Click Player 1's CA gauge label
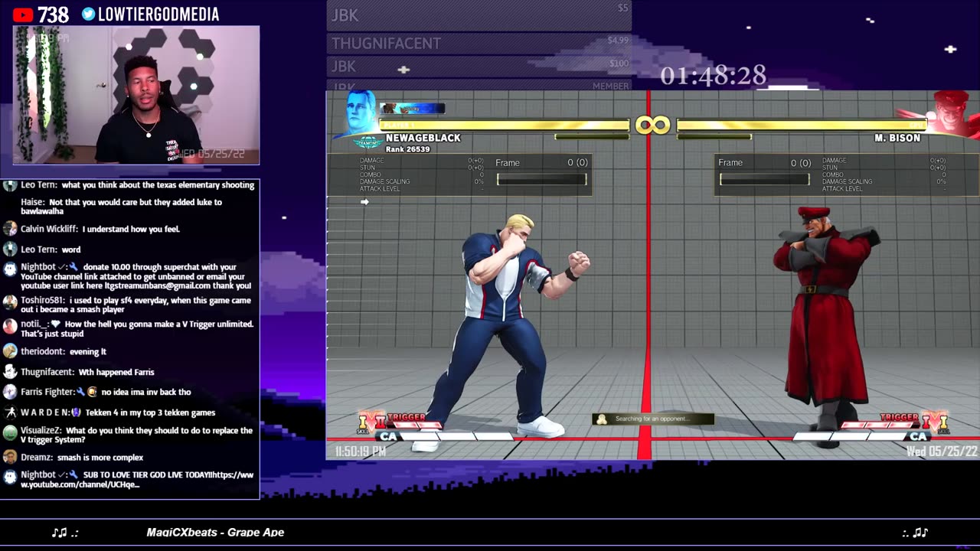980x551 pixels. point(388,436)
